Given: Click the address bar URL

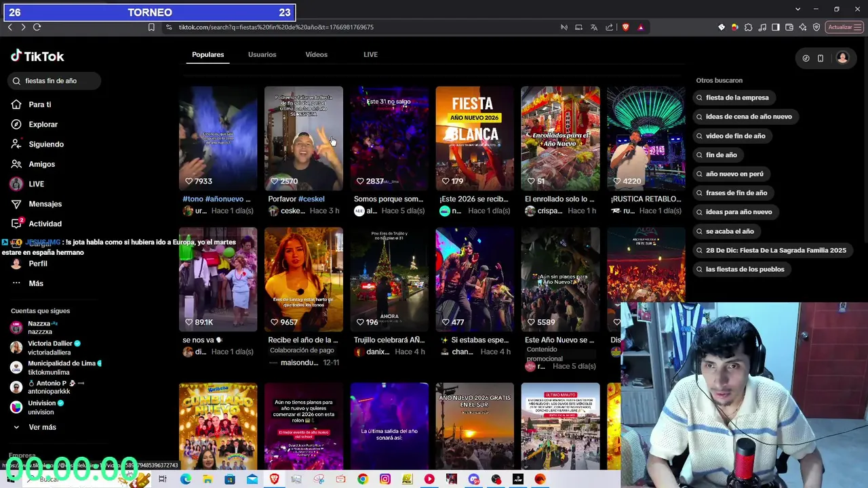Looking at the screenshot, I should coord(276,27).
